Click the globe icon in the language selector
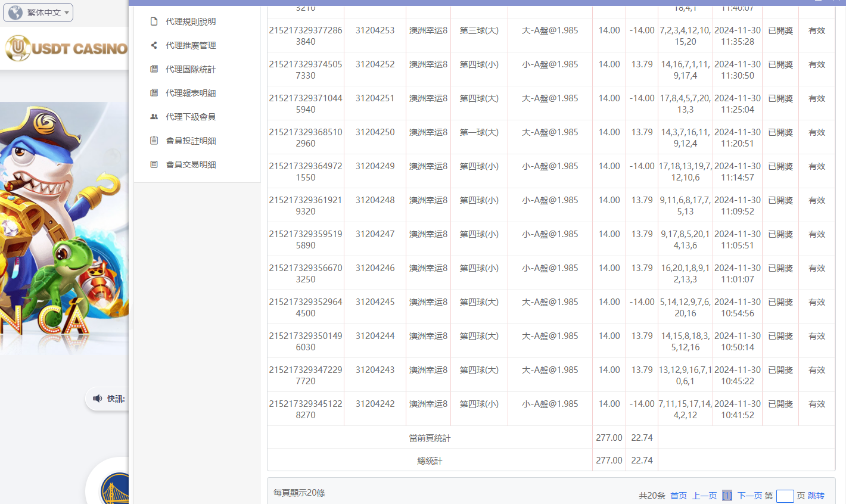 pos(15,11)
